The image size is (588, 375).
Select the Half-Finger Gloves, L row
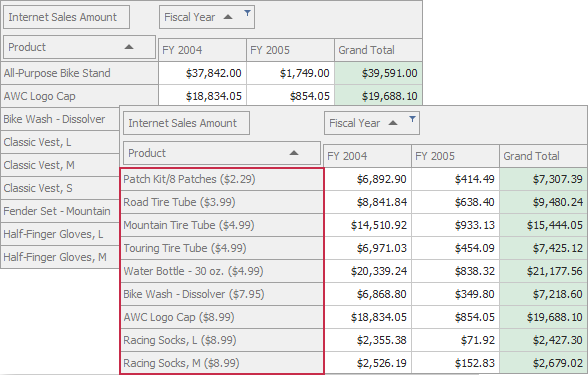[x=60, y=234]
